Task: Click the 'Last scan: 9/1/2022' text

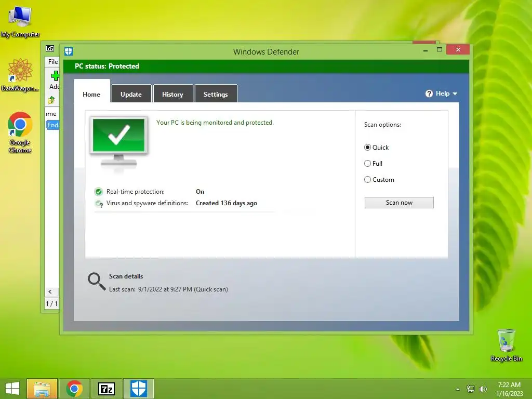Action: coord(168,289)
